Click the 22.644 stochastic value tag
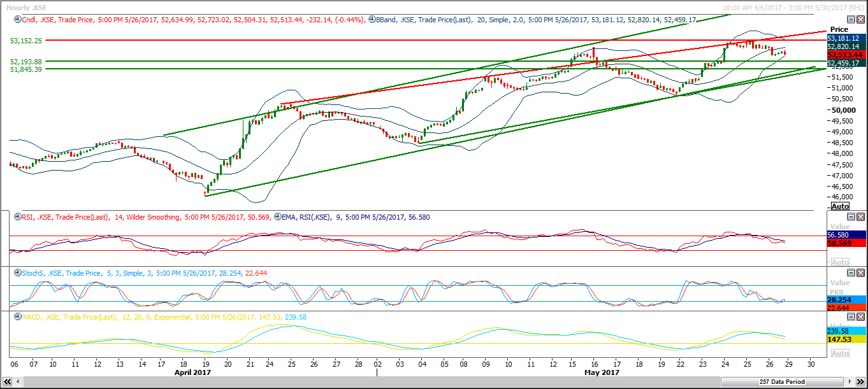This screenshot has height=389, width=868. coord(846,308)
